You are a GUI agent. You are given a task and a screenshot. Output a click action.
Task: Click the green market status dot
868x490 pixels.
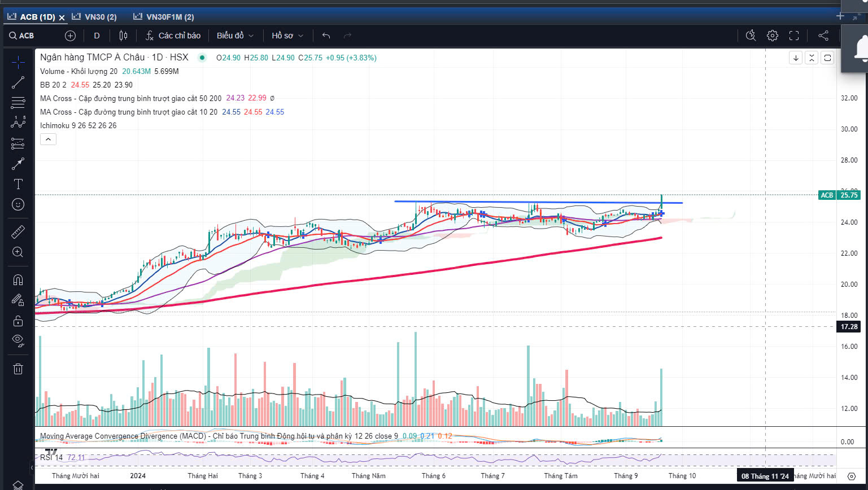click(x=202, y=58)
